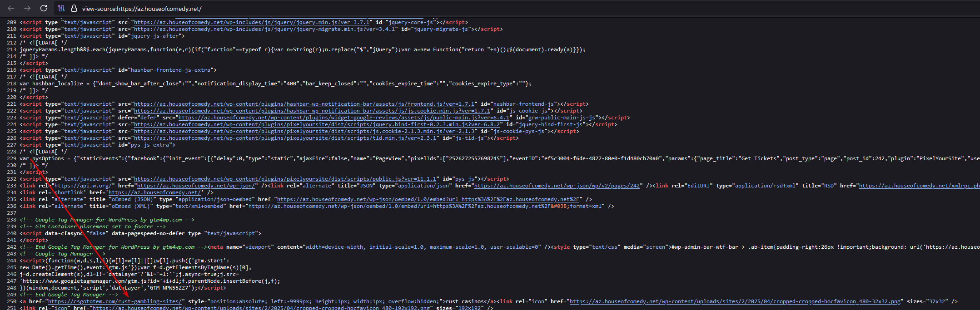980x310 pixels.
Task: Go back using the browser back arrow
Action: coord(11,8)
